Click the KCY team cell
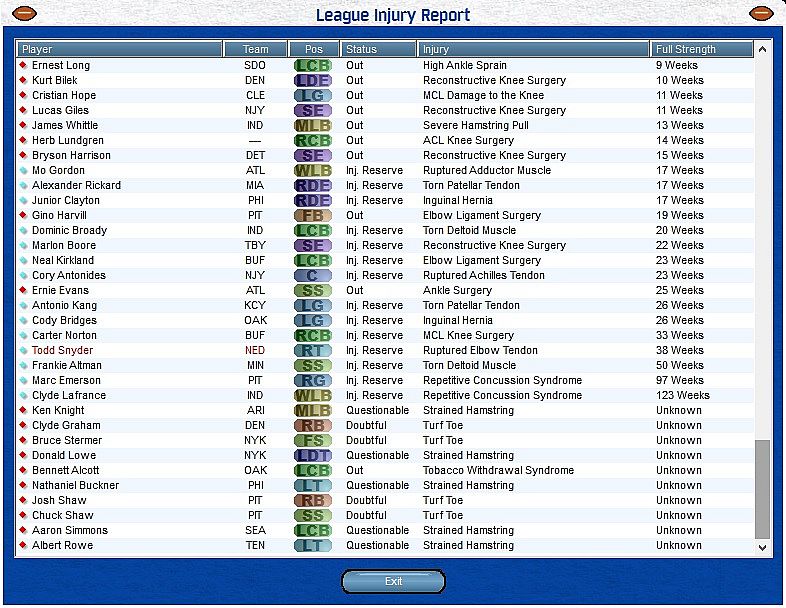 point(255,305)
